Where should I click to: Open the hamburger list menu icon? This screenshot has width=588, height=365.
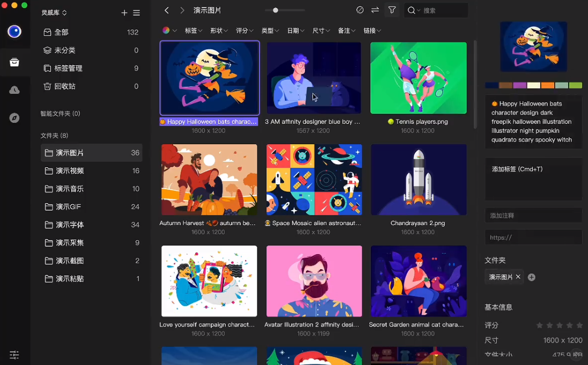[137, 13]
